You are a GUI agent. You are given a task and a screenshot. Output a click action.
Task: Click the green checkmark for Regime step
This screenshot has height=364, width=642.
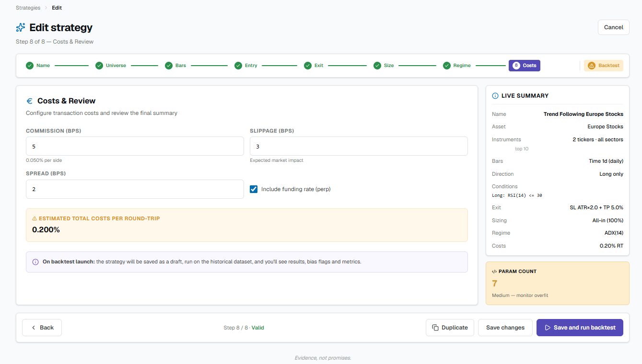click(447, 66)
